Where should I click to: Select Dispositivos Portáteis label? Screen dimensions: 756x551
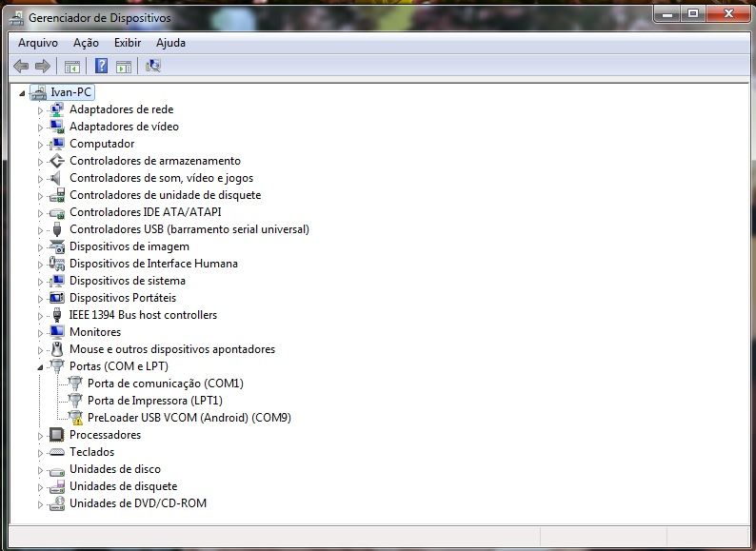[x=123, y=298]
